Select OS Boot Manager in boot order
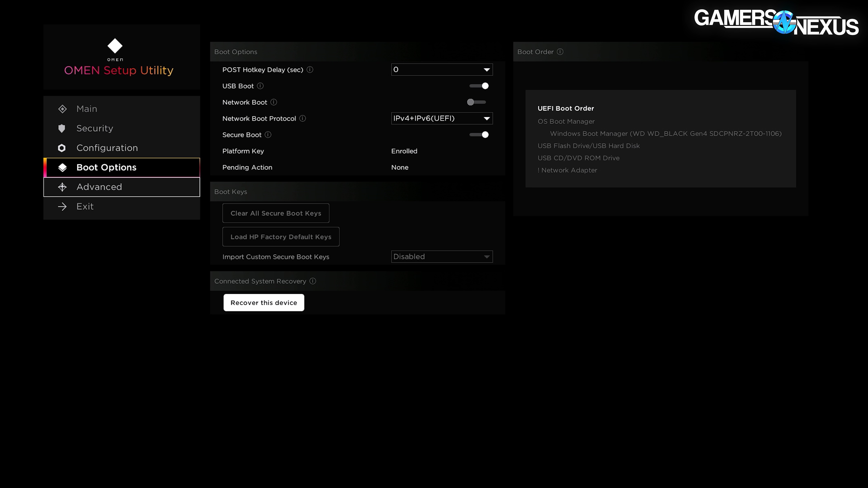The image size is (868, 488). pos(566,121)
